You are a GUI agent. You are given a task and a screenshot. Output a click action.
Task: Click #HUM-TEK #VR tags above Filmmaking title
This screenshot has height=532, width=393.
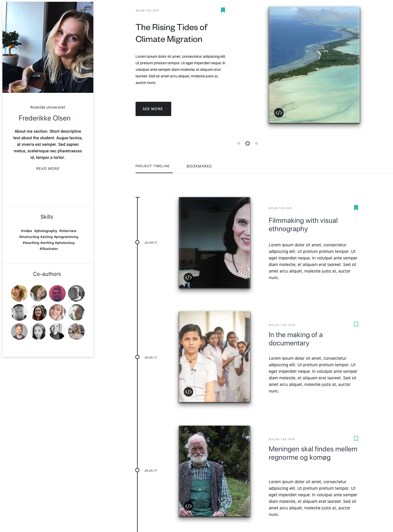280,208
